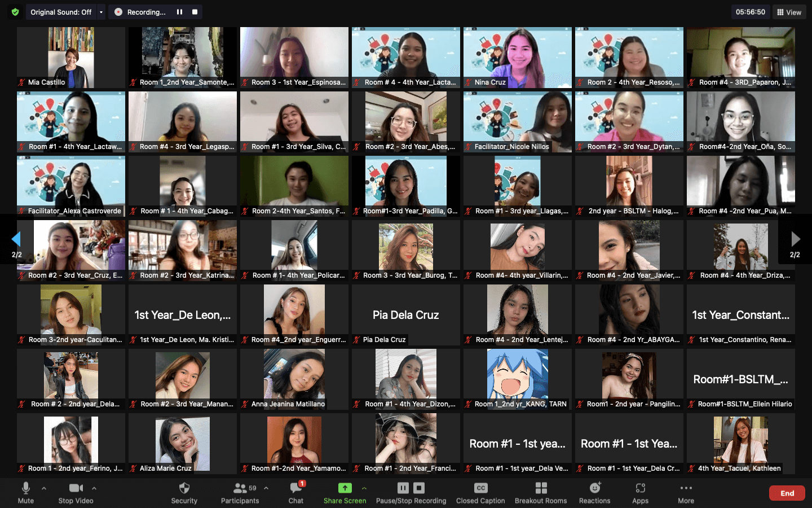Select Room #1-2nd Year_Yamamo tile
Image resolution: width=812 pixels, height=508 pixels.
pos(294,444)
